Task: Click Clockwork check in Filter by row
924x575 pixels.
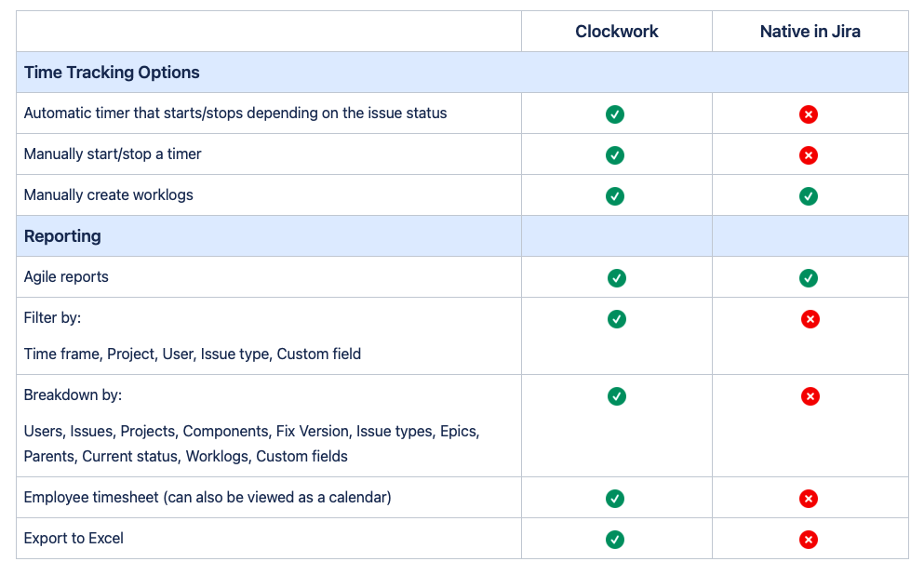Action: coord(616,319)
